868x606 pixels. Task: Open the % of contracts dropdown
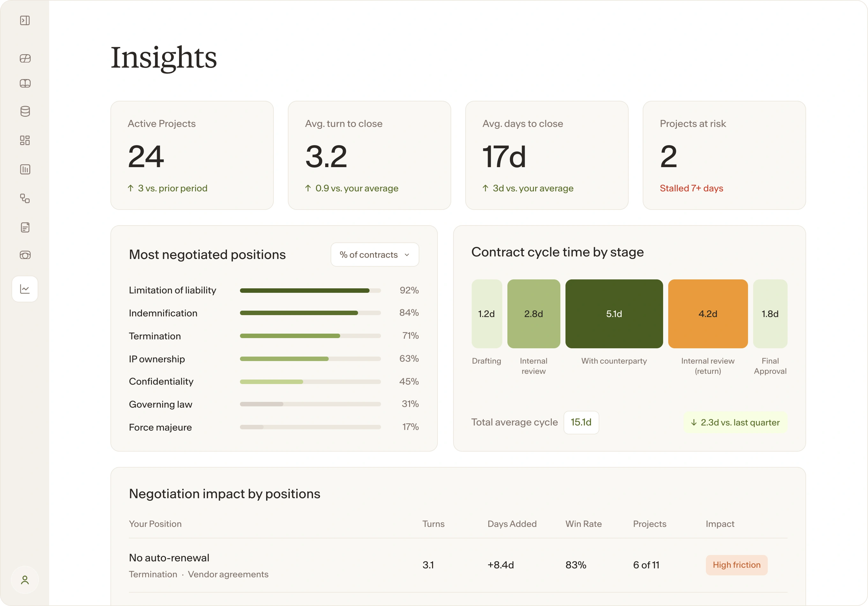coord(375,255)
